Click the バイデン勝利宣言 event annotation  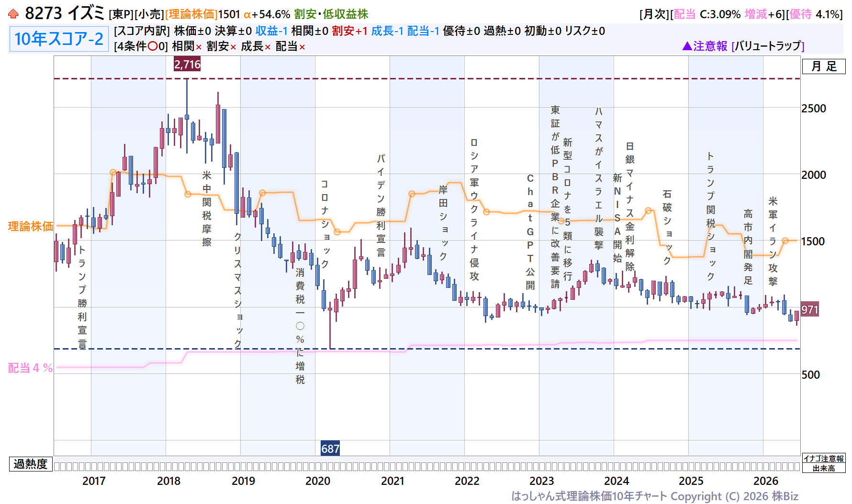tap(381, 205)
